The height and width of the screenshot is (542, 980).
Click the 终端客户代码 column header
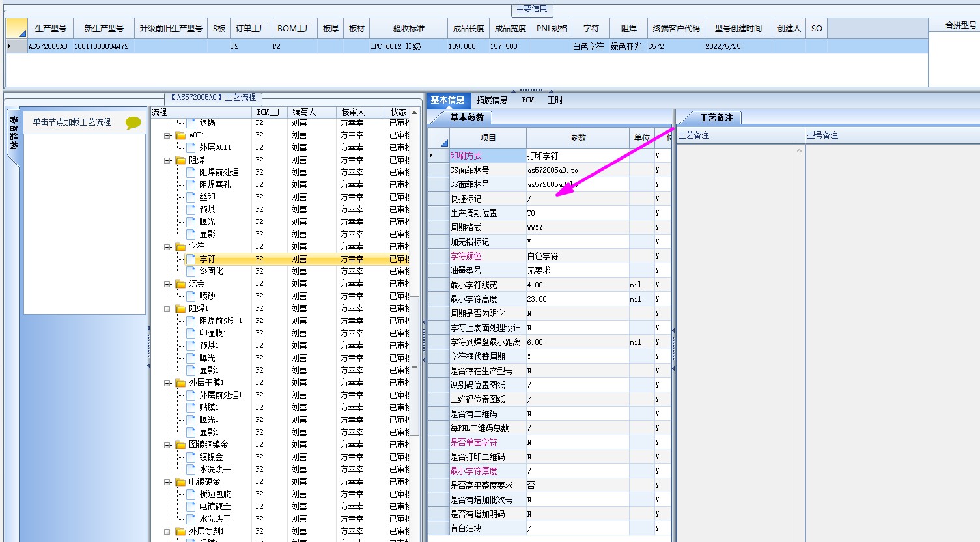(x=676, y=29)
